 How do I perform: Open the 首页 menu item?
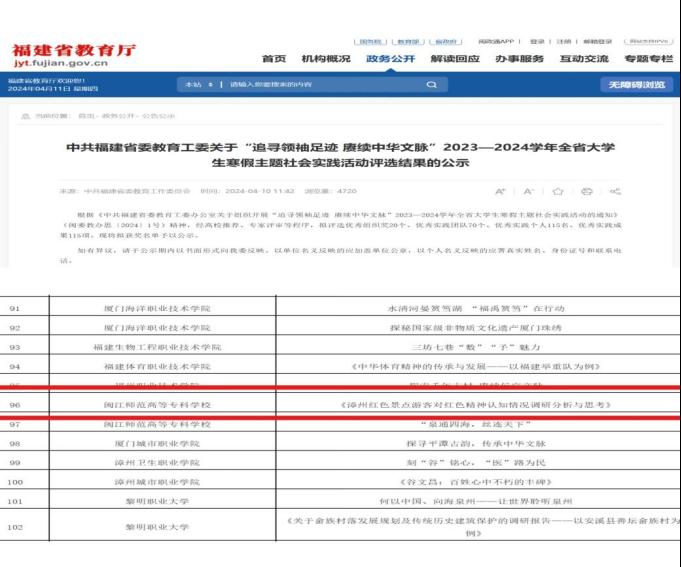(x=274, y=59)
